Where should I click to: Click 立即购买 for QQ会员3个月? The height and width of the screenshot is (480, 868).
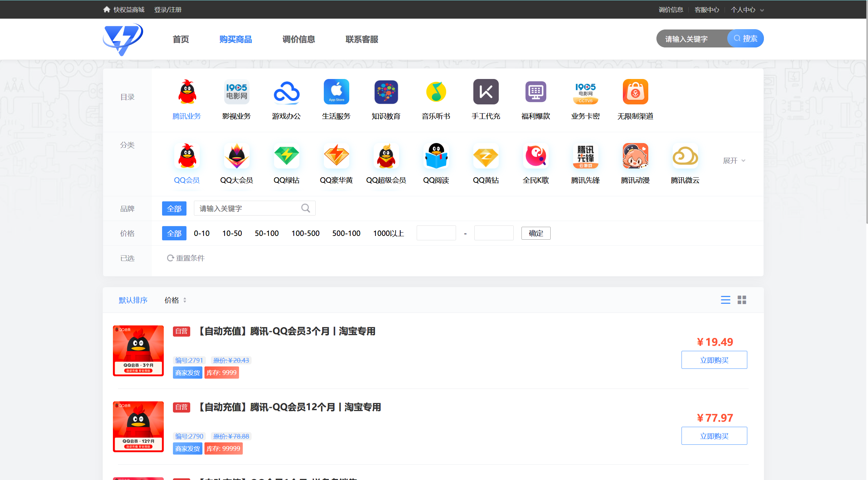(714, 360)
